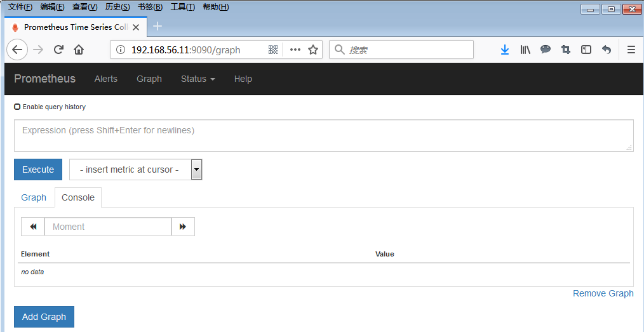The width and height of the screenshot is (644, 332).
Task: Grab the expression box resize handle
Action: [x=629, y=147]
